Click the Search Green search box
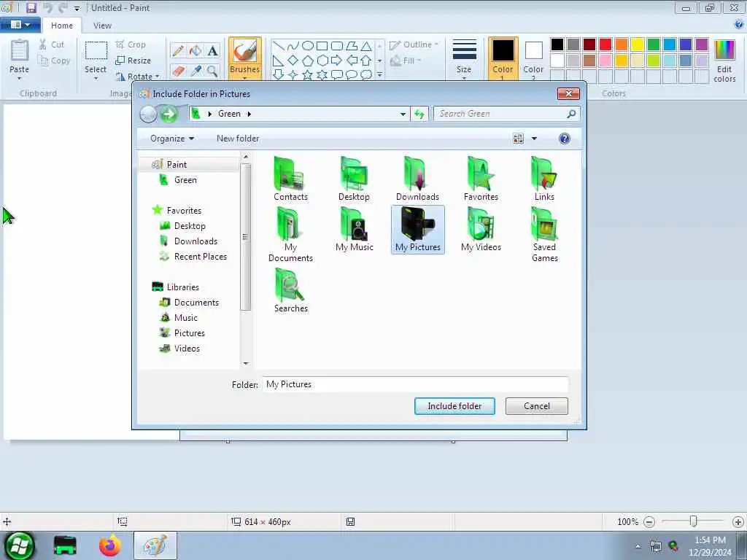The width and height of the screenshot is (747, 560). point(506,114)
